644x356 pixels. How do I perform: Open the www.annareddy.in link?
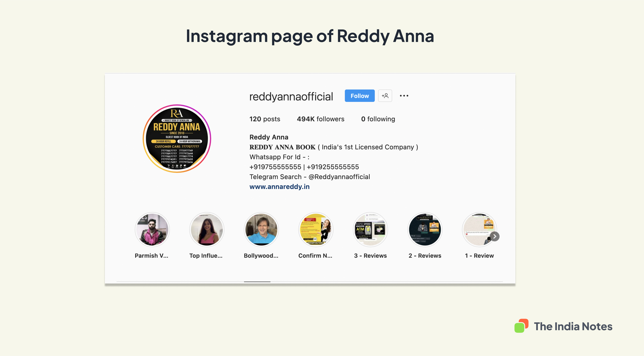[280, 187]
